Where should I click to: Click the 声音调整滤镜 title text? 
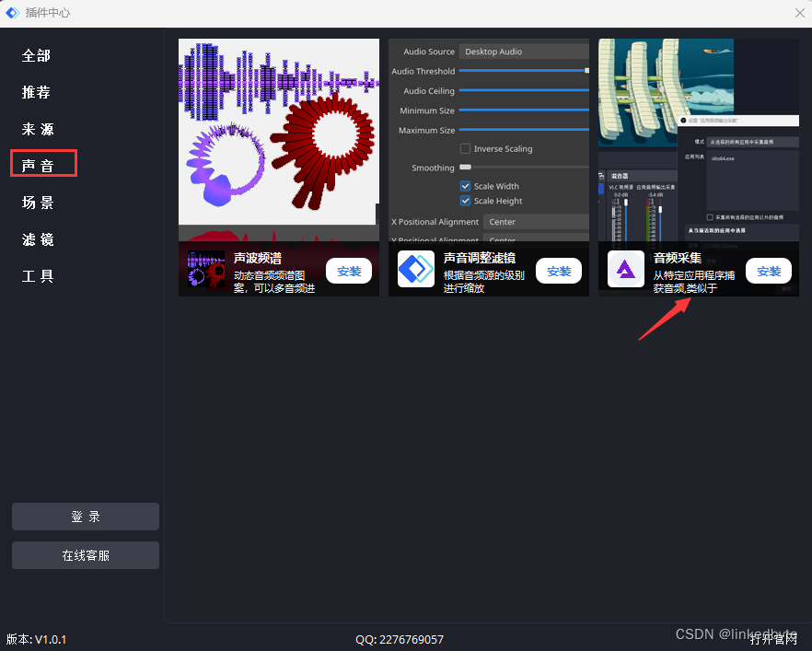tap(480, 259)
